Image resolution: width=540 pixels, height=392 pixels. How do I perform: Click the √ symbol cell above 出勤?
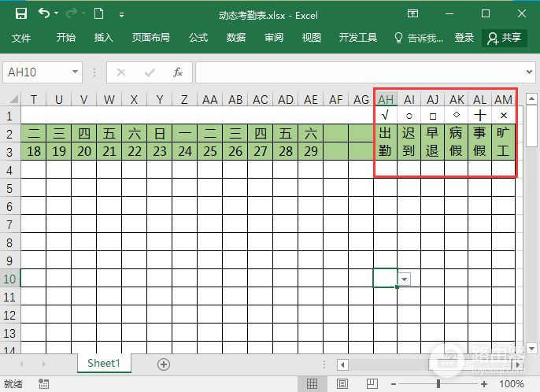click(x=386, y=116)
